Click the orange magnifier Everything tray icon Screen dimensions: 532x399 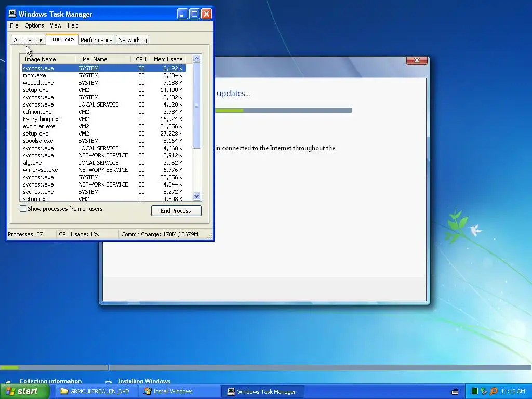(494, 391)
